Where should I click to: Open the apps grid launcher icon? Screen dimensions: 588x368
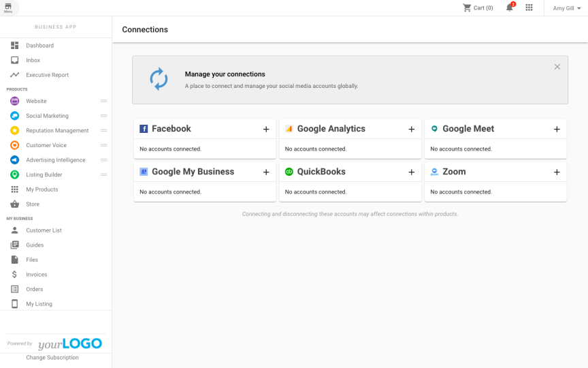(x=529, y=8)
